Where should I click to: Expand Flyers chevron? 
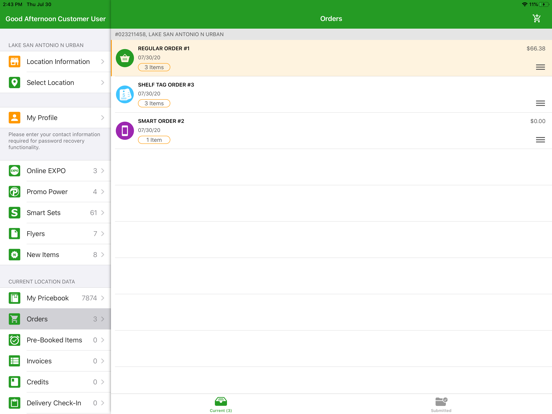[102, 234]
